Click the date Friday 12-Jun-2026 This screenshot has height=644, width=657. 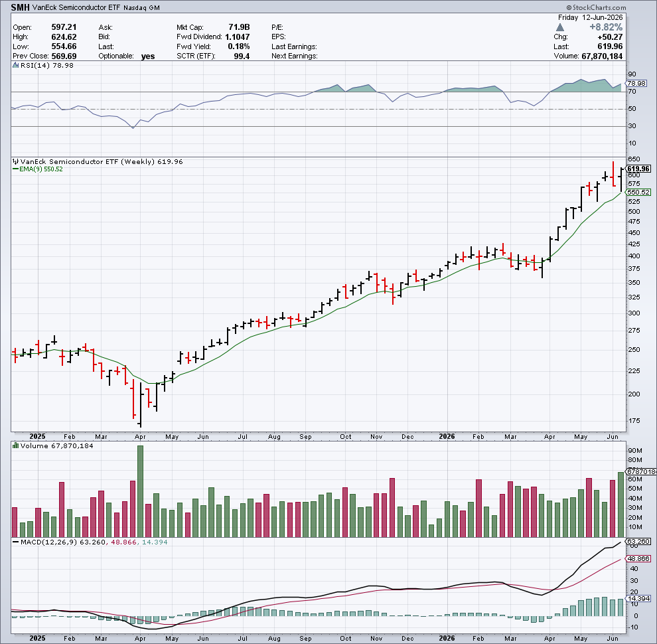[591, 18]
